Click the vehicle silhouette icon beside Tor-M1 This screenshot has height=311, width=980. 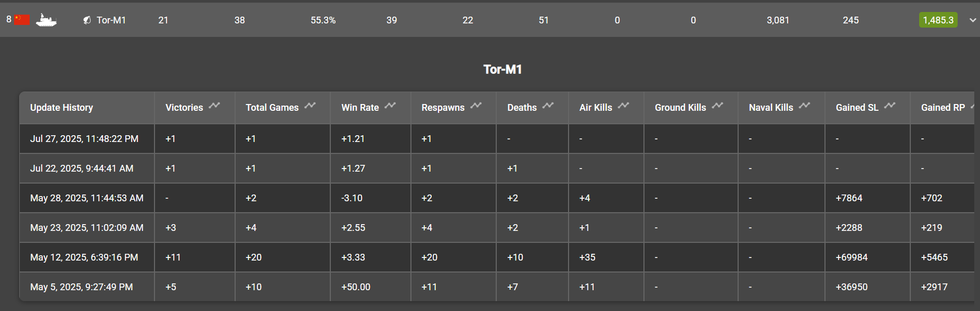tap(46, 20)
